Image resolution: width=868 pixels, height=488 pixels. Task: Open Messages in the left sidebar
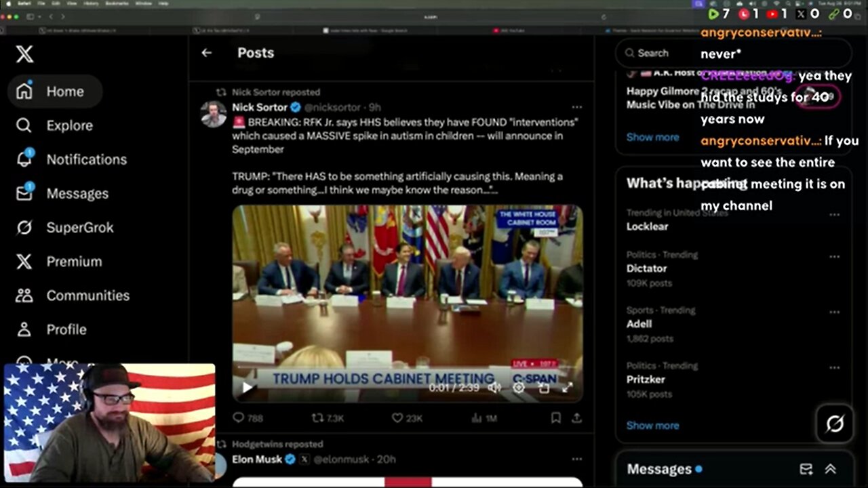click(x=62, y=193)
